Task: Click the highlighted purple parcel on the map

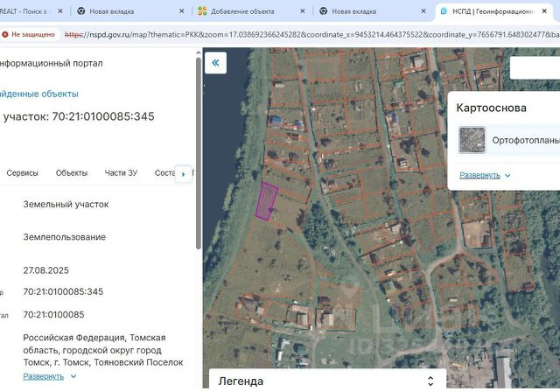Action: point(266,201)
